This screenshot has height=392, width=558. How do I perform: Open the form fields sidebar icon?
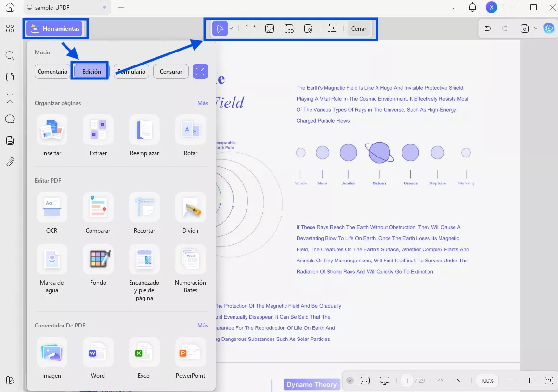coord(10,141)
